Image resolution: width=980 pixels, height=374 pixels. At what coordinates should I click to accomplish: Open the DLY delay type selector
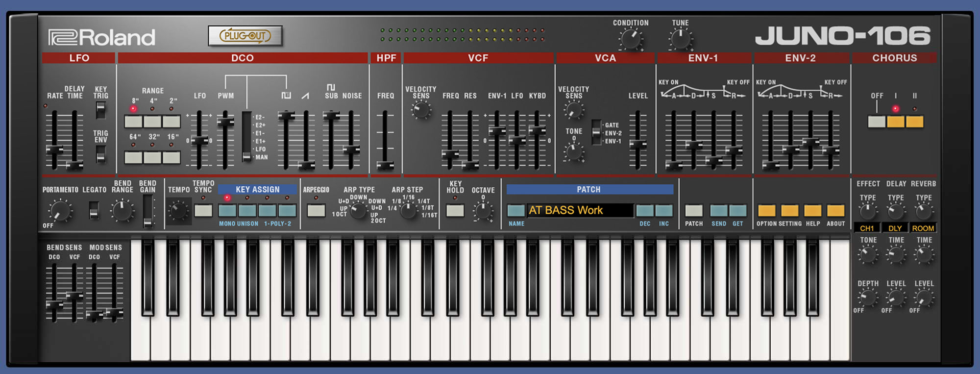click(x=895, y=228)
